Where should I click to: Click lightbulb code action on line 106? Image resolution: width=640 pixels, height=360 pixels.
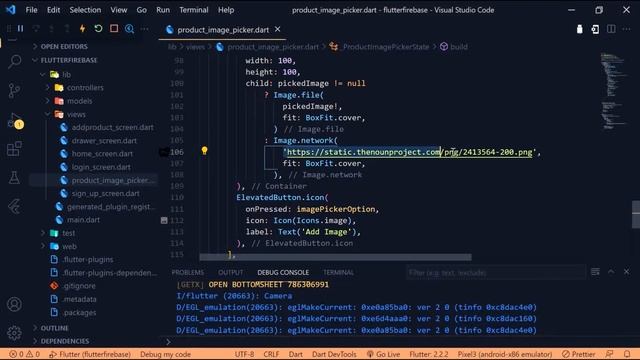pyautogui.click(x=204, y=151)
